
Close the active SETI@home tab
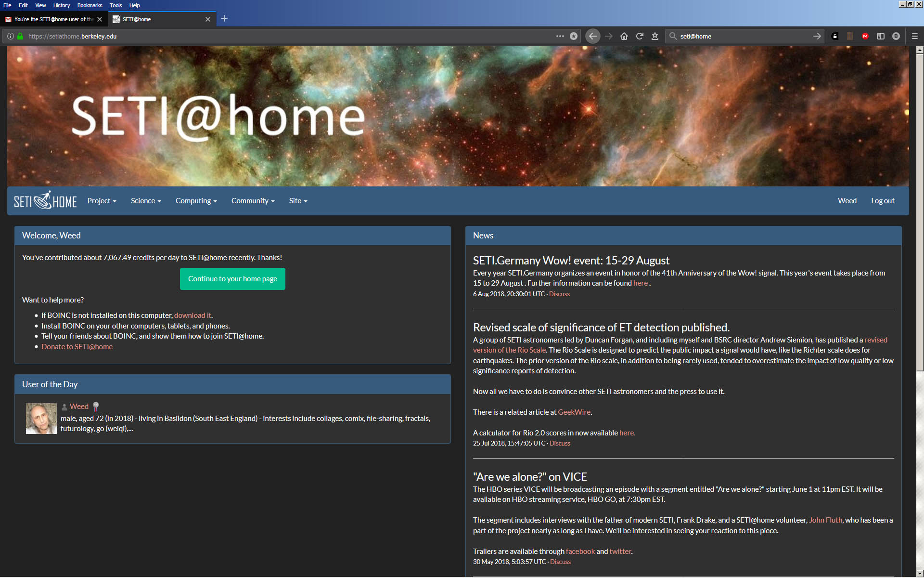(x=208, y=19)
